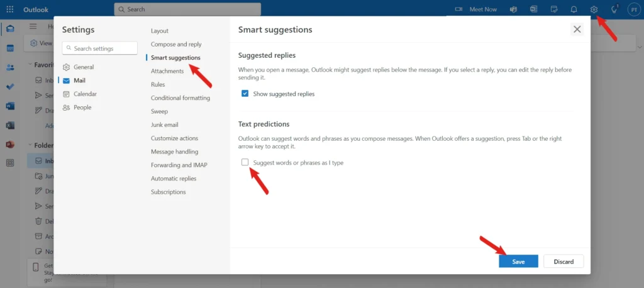Open notifications bell icon
Viewport: 644px width, 288px height.
click(x=574, y=9)
